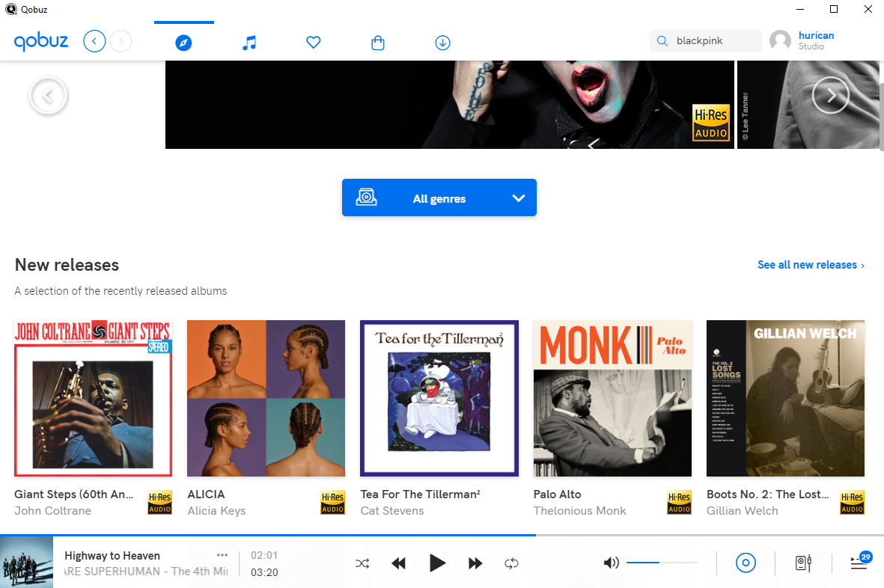Click the Tea For The Tillerman² title
The image size is (884, 588).
point(420,494)
